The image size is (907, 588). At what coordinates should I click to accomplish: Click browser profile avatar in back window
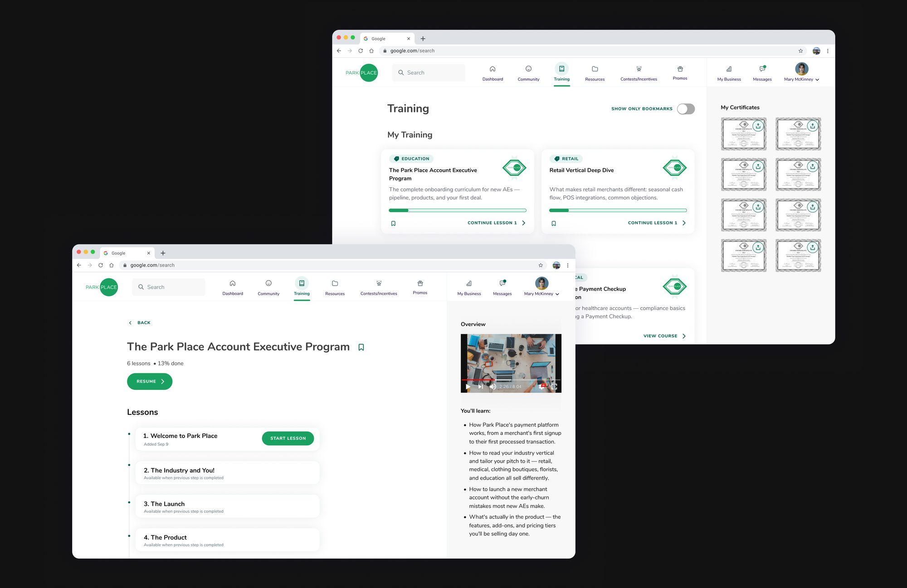(x=816, y=51)
